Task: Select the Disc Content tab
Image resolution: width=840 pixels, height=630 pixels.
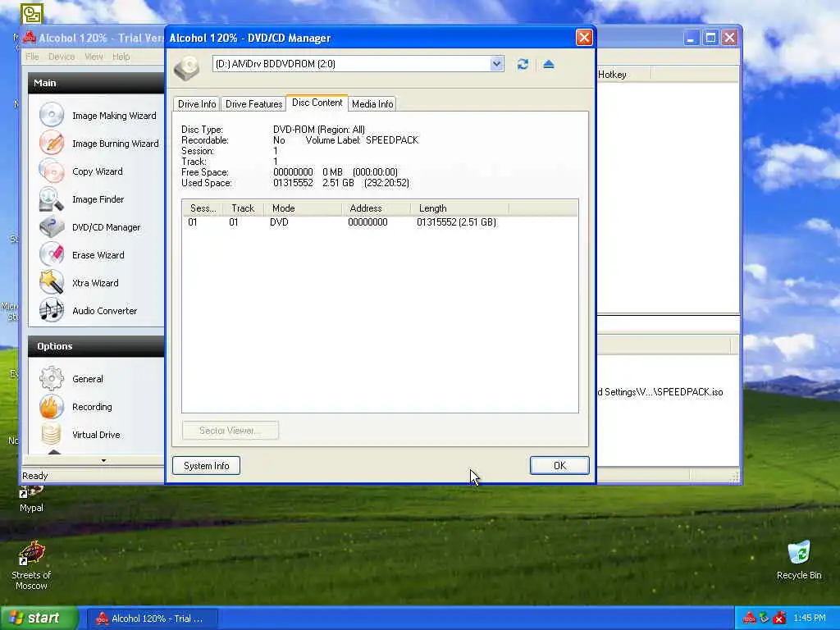Action: tap(317, 103)
